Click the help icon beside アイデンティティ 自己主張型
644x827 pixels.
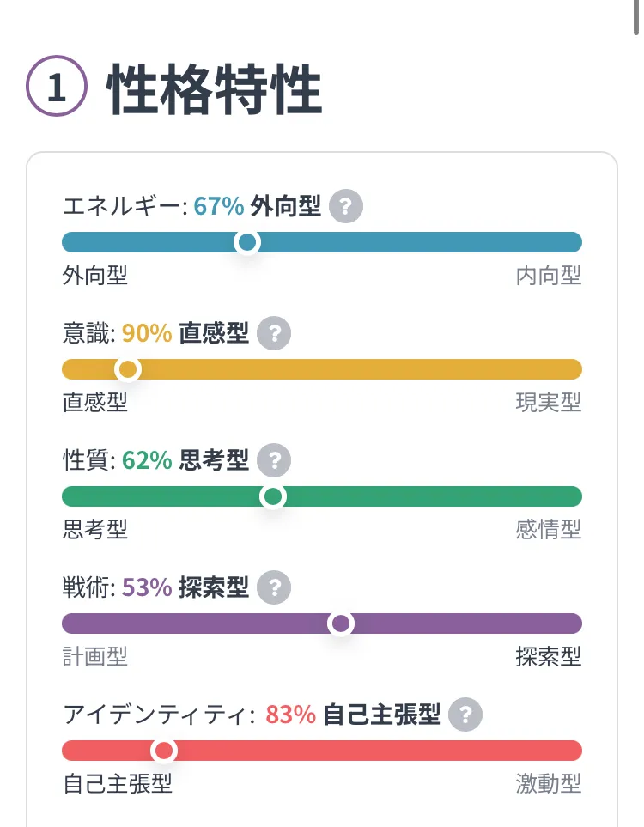pyautogui.click(x=465, y=715)
